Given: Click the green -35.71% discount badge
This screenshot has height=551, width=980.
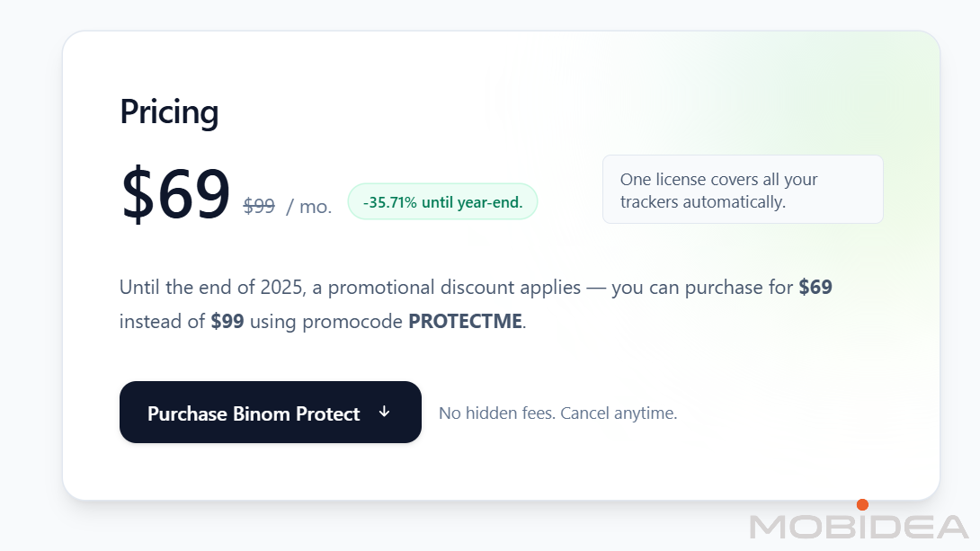Looking at the screenshot, I should [x=442, y=201].
